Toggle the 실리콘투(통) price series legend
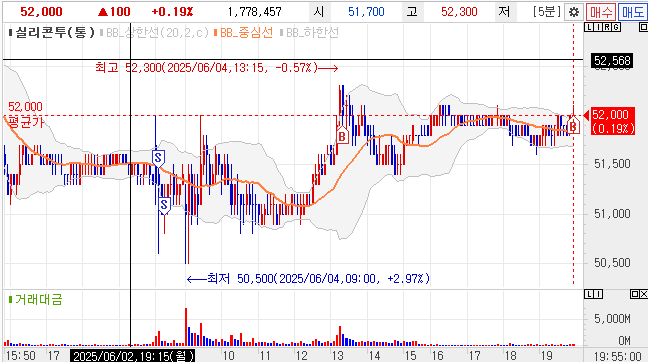648x362 pixels. tap(52, 32)
